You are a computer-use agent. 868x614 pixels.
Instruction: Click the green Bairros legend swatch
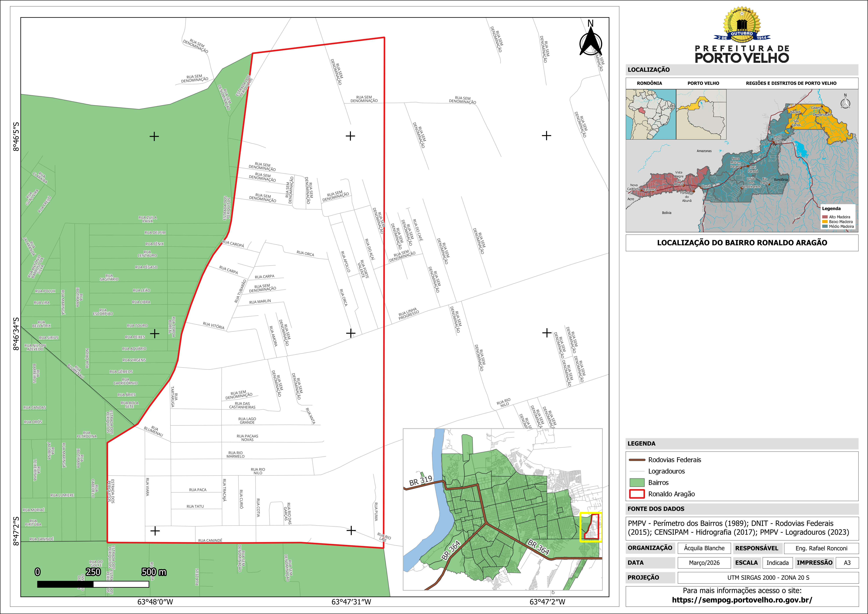pos(637,483)
